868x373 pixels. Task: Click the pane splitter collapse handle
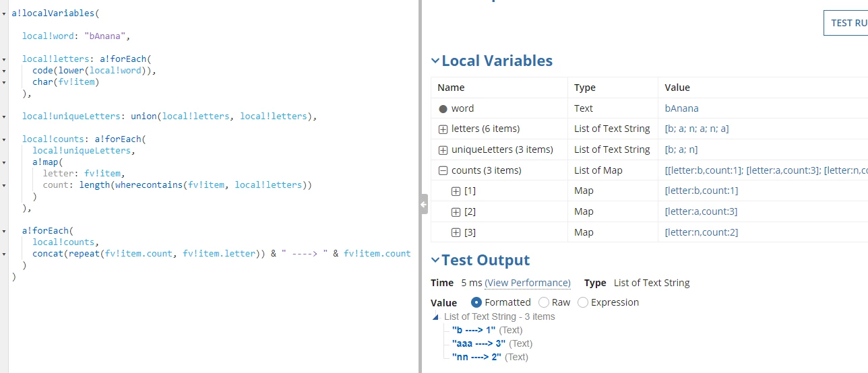pyautogui.click(x=424, y=204)
